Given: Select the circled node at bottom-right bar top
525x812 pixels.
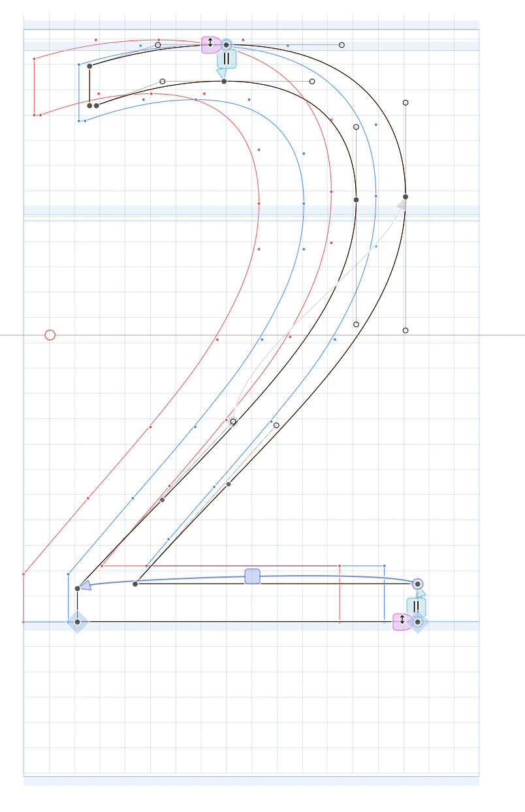Looking at the screenshot, I should [x=418, y=584].
